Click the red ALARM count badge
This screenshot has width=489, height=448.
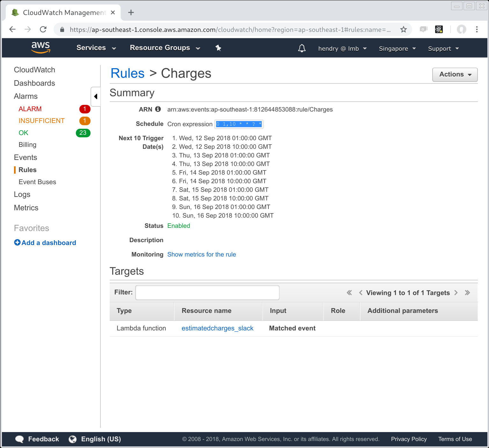tap(85, 109)
